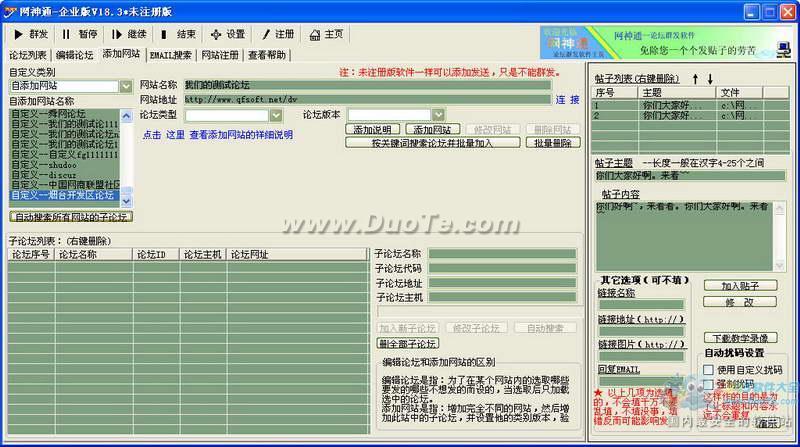Click the 回复EMAIL input field

click(641, 381)
